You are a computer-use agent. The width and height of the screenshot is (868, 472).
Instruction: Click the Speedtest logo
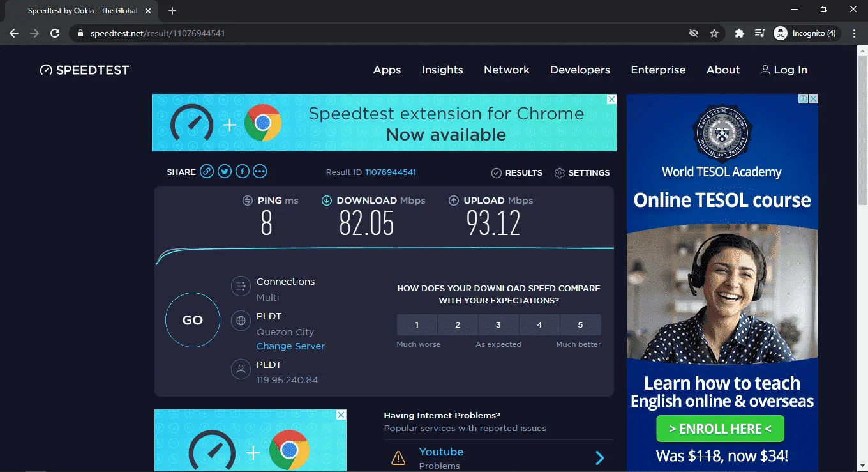point(85,70)
